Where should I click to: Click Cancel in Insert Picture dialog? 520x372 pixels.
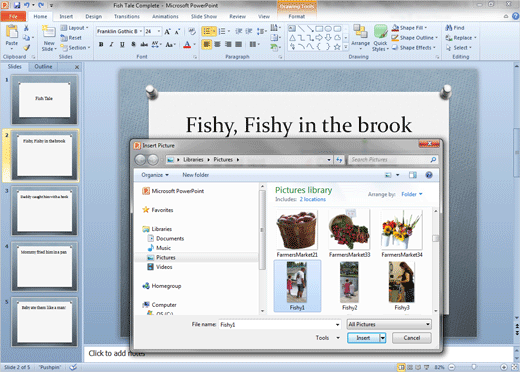[x=412, y=338]
